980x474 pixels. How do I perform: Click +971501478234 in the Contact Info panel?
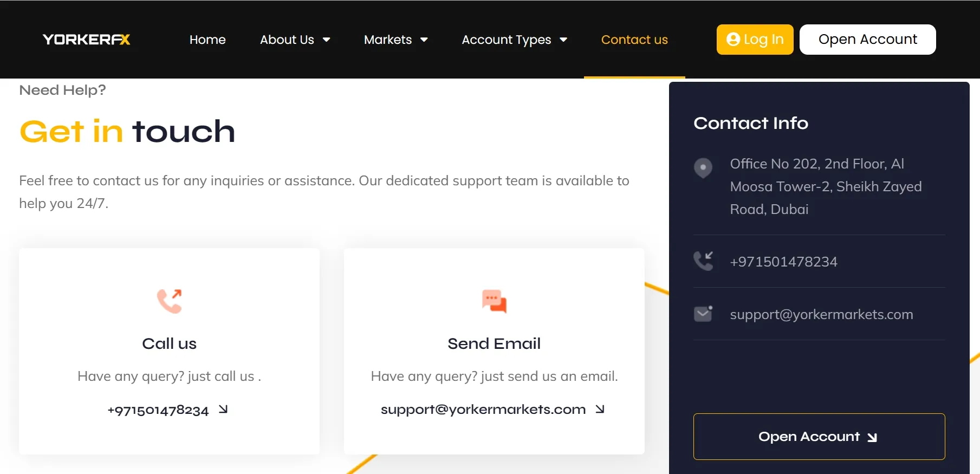coord(783,262)
